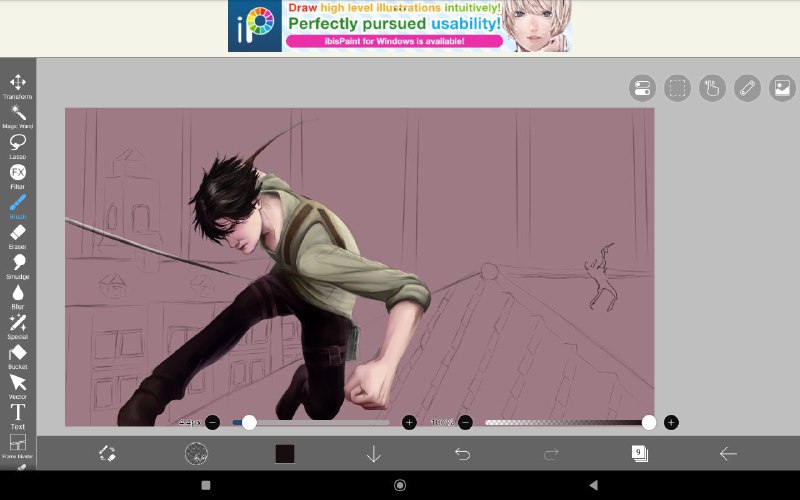
Task: Decrease opacity with minus button
Action: (x=465, y=422)
